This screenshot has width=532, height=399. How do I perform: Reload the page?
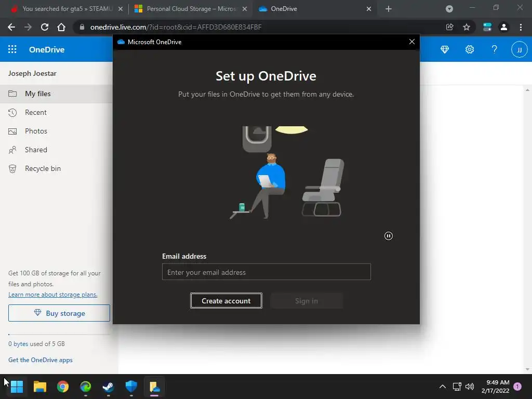45,27
